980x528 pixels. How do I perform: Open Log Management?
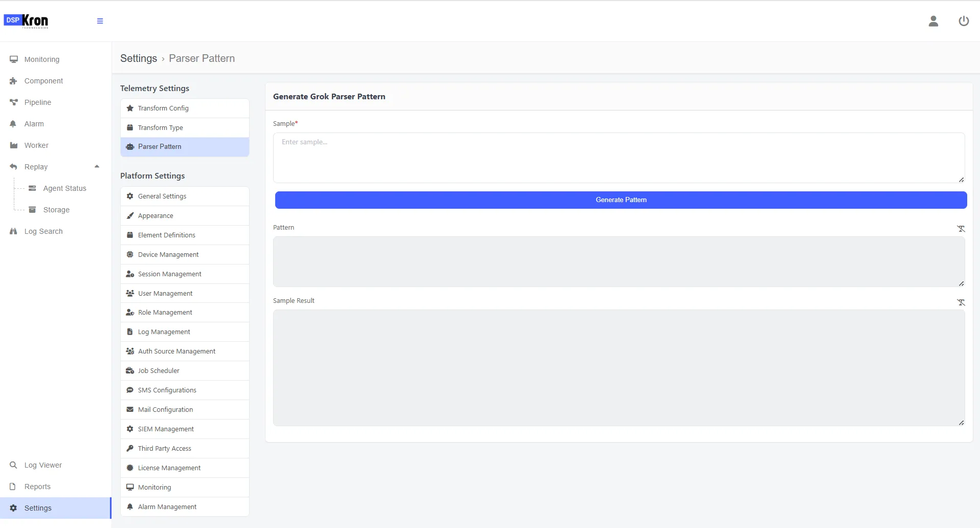(x=185, y=332)
